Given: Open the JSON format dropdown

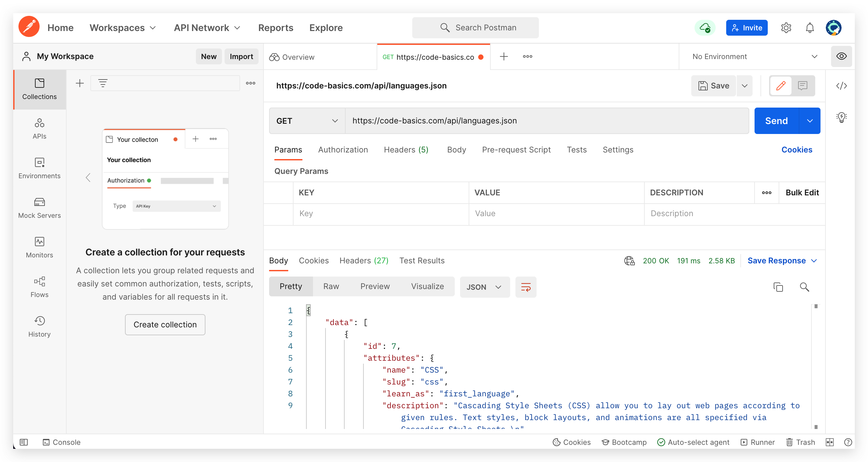Looking at the screenshot, I should (x=484, y=287).
